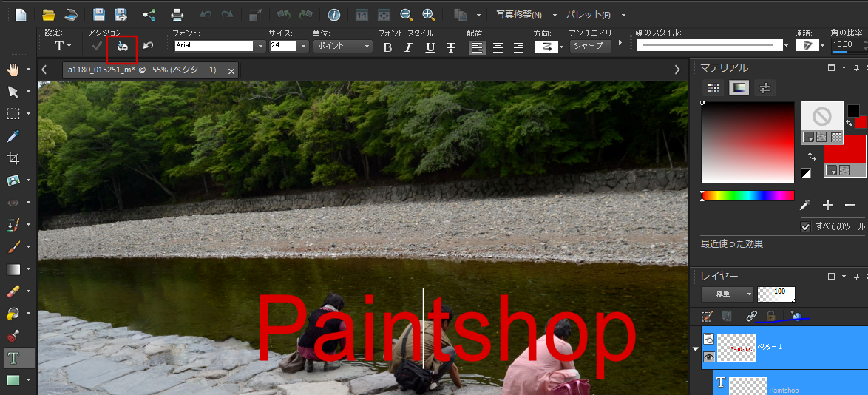This screenshot has height=395, width=868.
Task: Select the Eraser tool
Action: click(13, 291)
